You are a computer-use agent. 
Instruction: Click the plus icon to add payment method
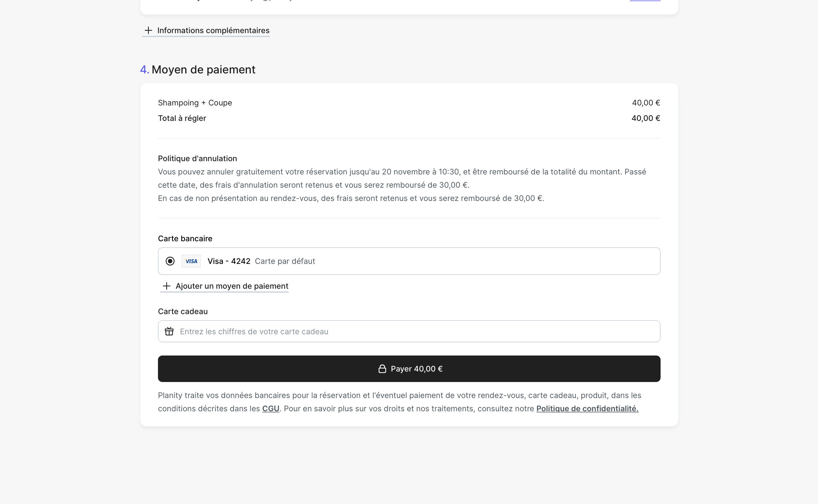coord(167,286)
